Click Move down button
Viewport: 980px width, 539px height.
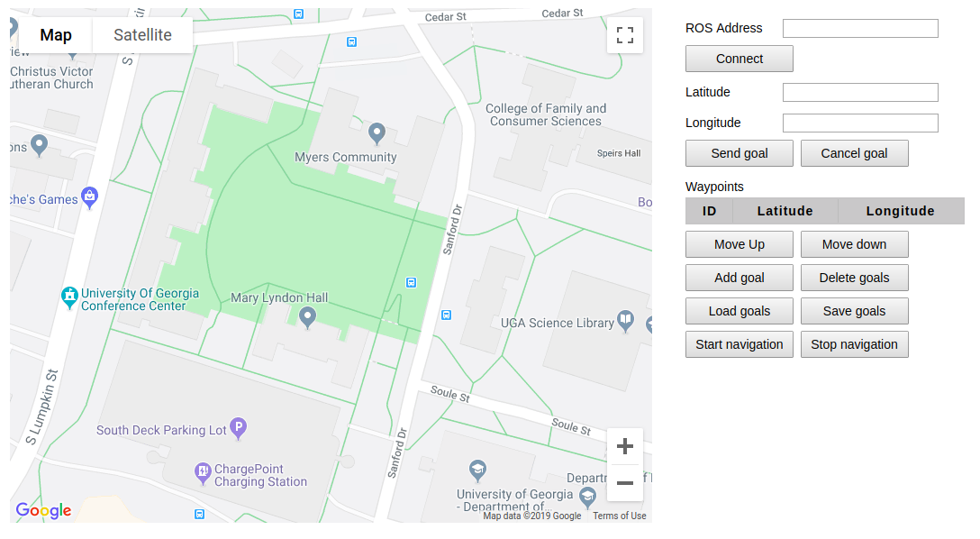(855, 244)
